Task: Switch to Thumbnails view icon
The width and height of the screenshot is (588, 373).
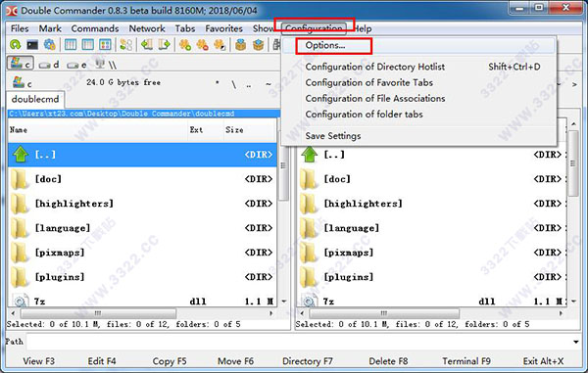Action: 105,45
